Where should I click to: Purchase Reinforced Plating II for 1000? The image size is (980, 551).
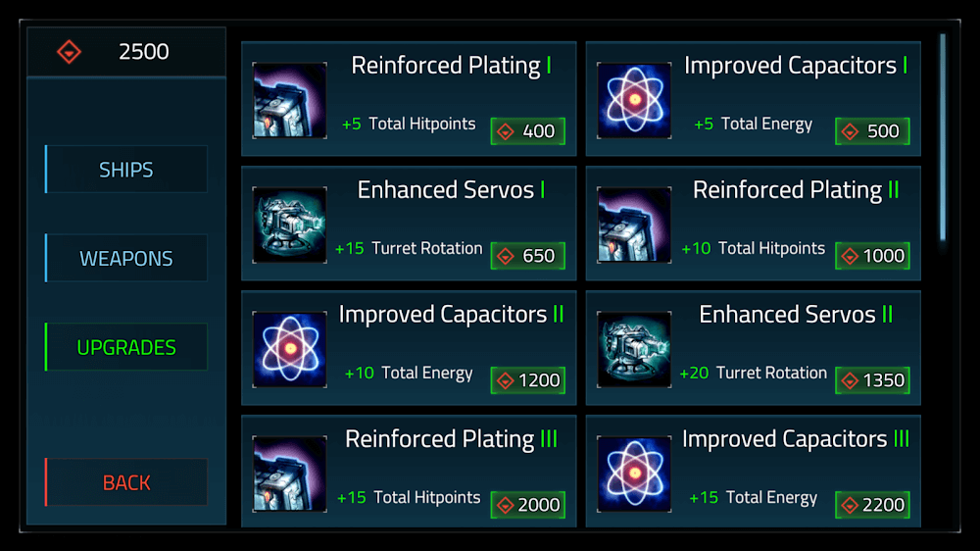click(872, 256)
